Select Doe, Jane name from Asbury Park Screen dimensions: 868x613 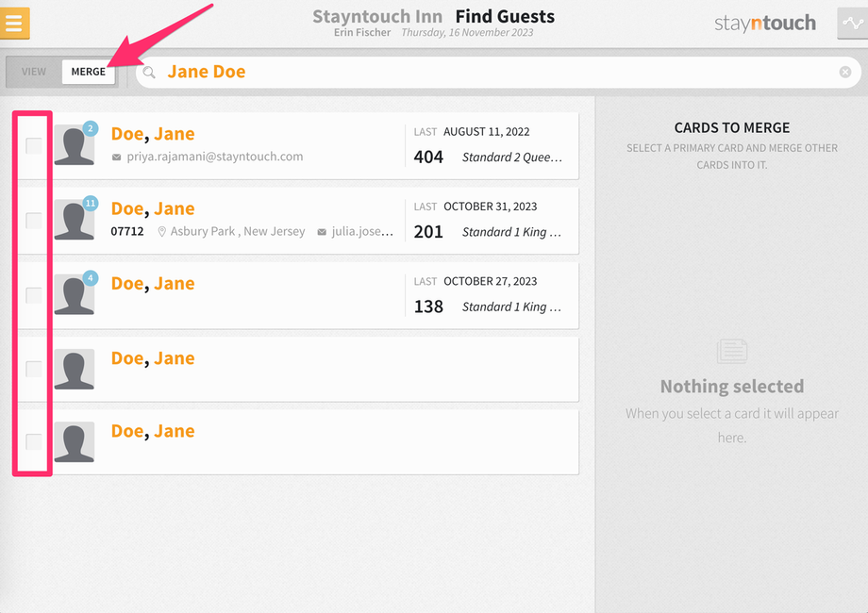pos(153,208)
